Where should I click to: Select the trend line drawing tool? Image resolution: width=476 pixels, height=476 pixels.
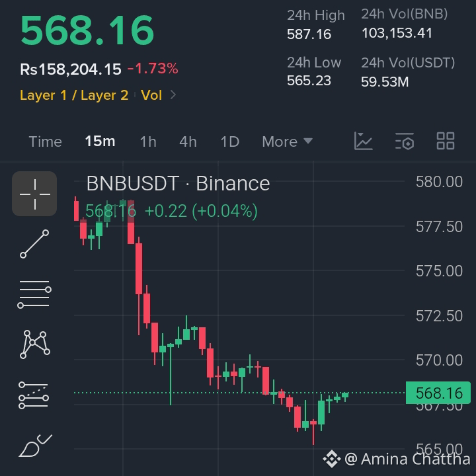point(34,244)
